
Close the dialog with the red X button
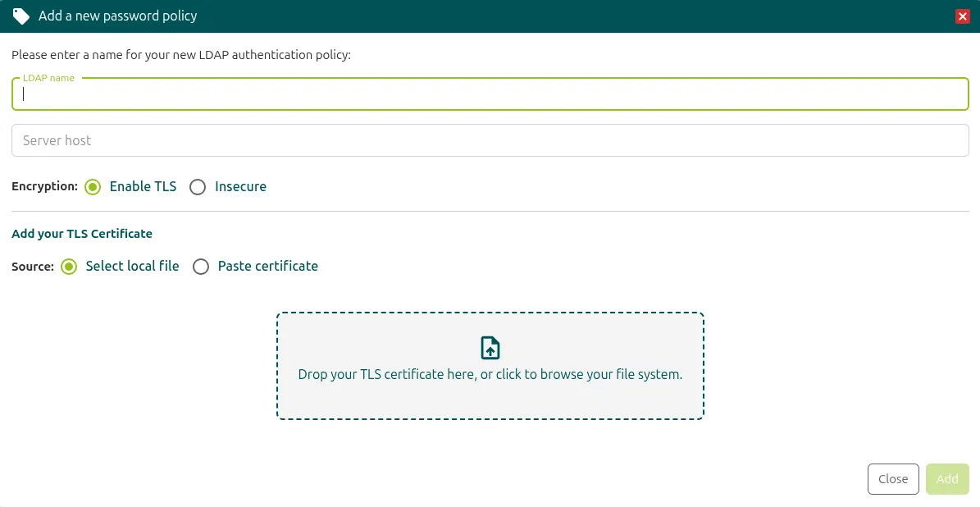963,17
